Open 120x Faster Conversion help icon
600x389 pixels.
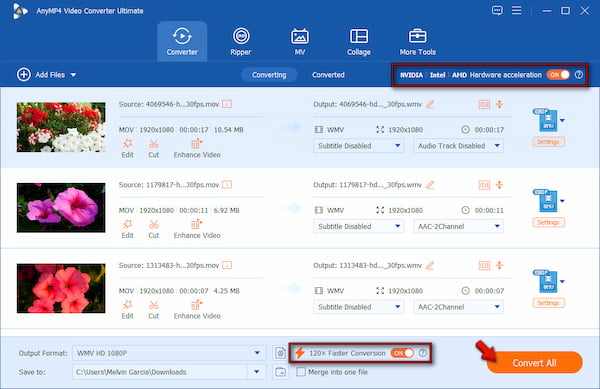pyautogui.click(x=423, y=353)
